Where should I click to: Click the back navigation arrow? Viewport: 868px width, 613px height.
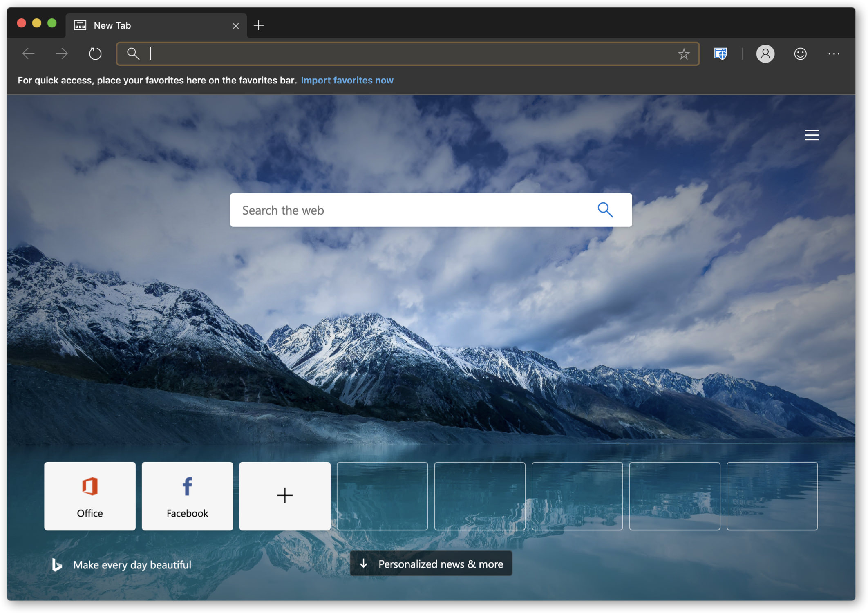pos(28,54)
